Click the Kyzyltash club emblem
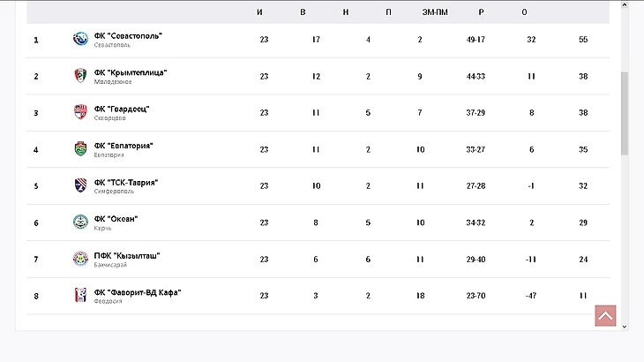This screenshot has height=362, width=644. tap(80, 259)
